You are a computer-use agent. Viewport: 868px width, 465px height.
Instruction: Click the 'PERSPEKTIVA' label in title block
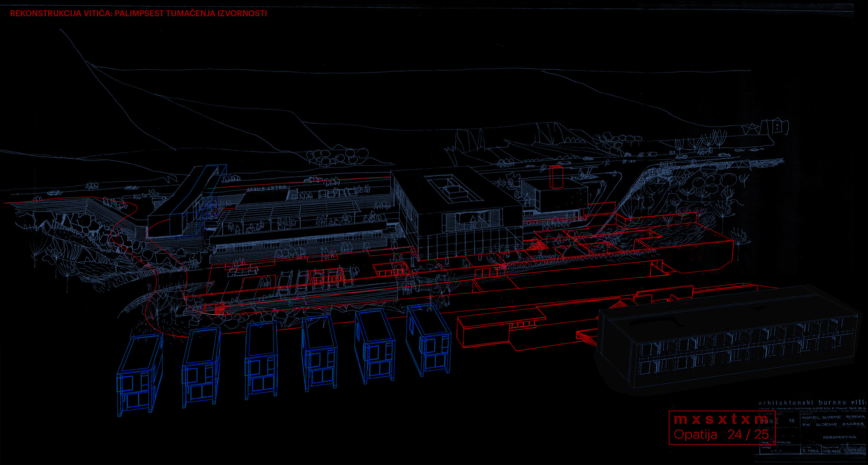tap(839, 437)
